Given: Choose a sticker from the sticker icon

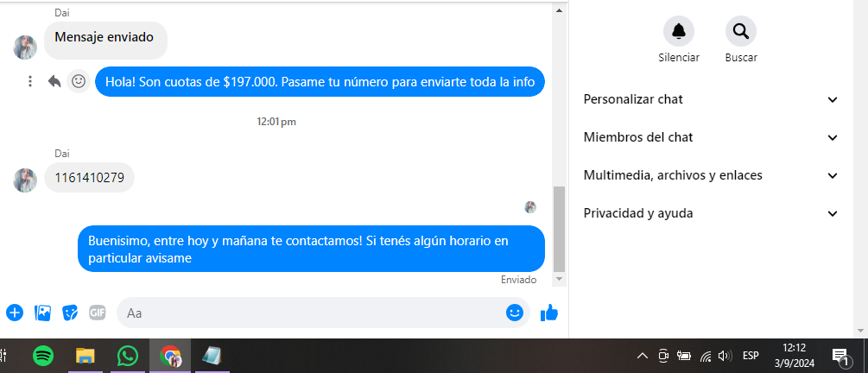Looking at the screenshot, I should tap(70, 313).
